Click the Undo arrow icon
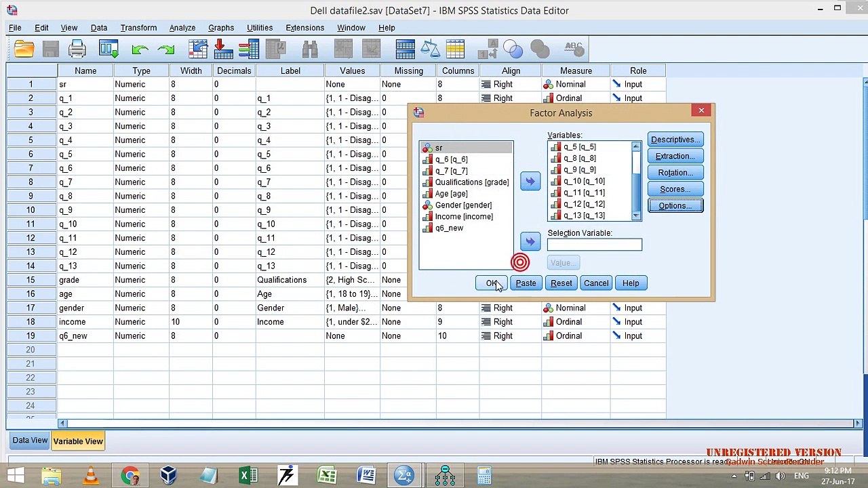 [140, 49]
